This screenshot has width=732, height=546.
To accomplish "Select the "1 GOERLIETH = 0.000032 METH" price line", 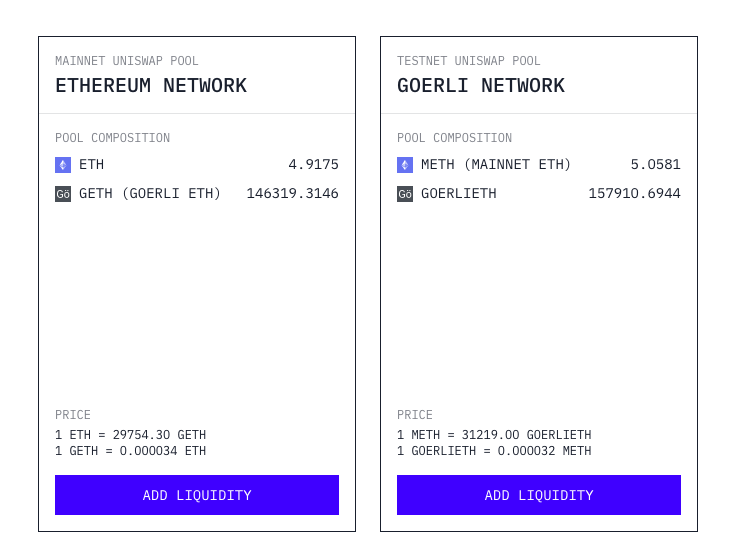I will click(494, 451).
